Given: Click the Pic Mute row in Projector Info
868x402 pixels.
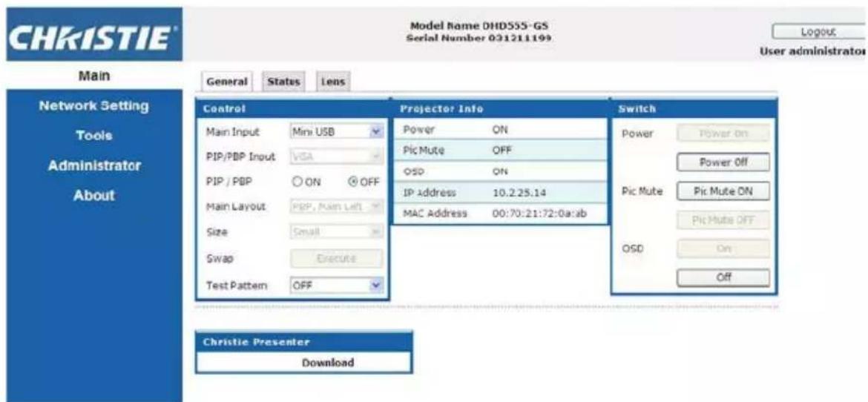Looking at the screenshot, I should point(501,150).
